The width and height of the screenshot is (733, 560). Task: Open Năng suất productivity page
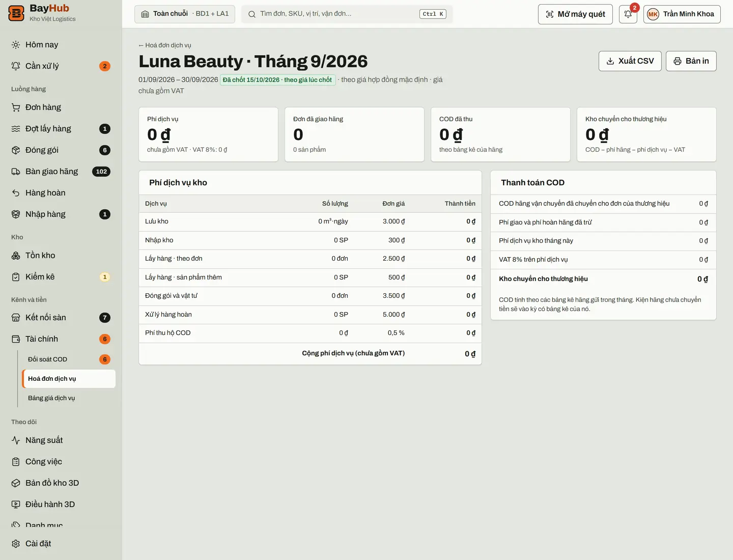tap(61, 440)
